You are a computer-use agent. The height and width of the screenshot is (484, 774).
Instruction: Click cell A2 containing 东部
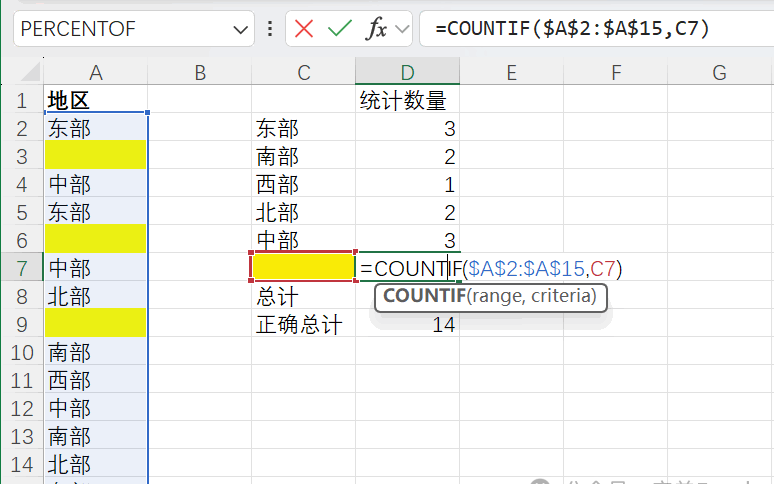pos(95,128)
